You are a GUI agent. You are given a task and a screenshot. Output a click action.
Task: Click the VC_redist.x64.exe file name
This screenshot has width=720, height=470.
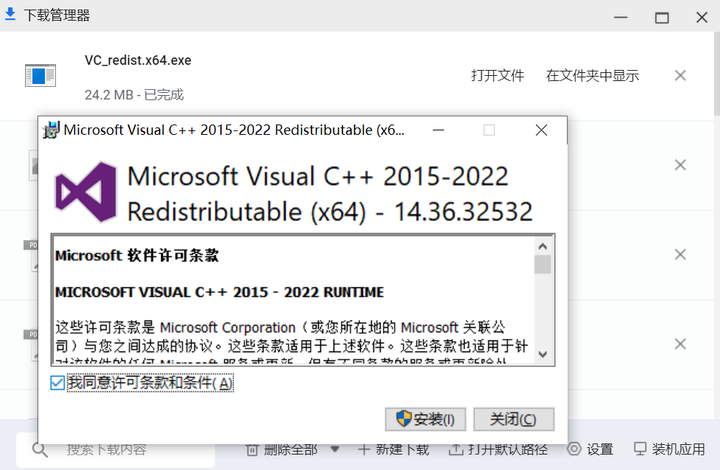point(138,60)
